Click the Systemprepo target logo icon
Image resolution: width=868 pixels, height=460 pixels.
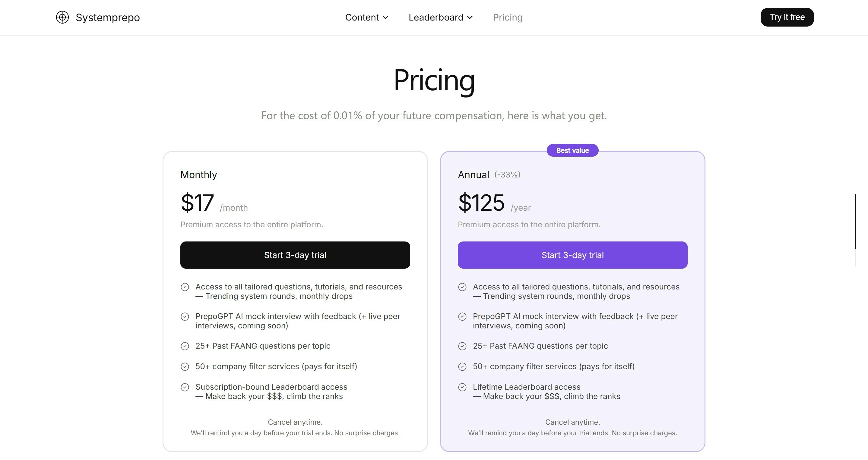click(62, 17)
